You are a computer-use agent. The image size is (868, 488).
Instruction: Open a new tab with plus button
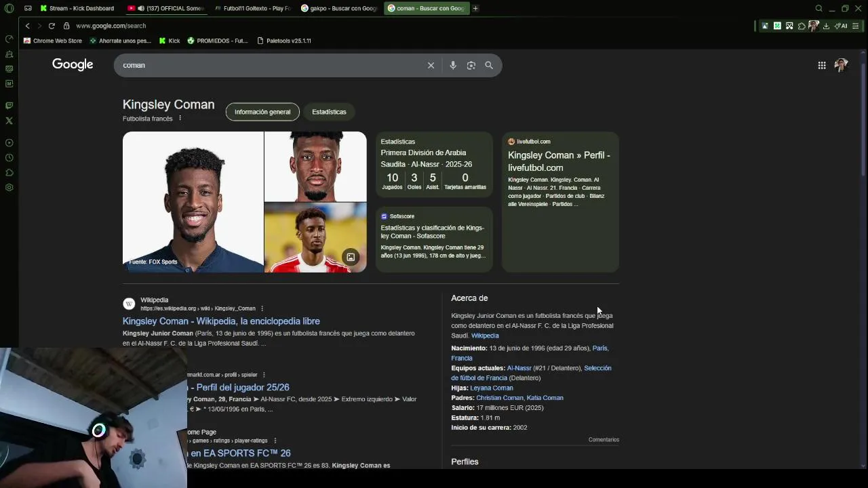click(x=475, y=8)
